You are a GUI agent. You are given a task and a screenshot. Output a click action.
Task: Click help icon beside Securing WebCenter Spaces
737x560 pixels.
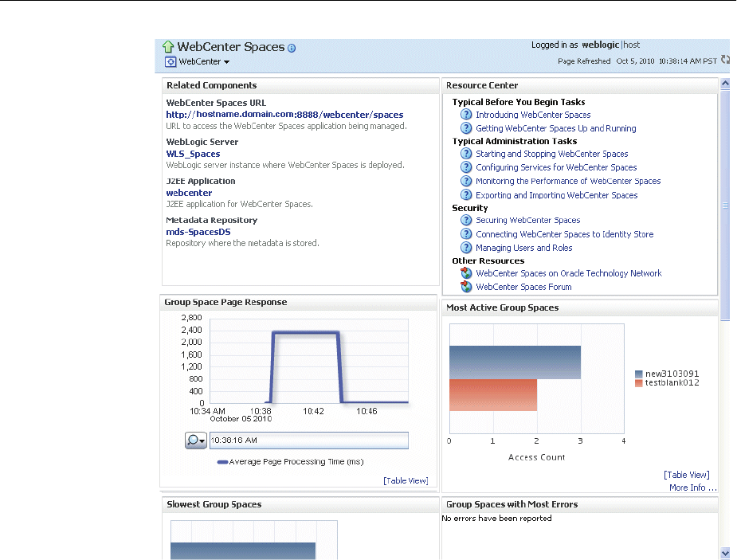click(466, 220)
